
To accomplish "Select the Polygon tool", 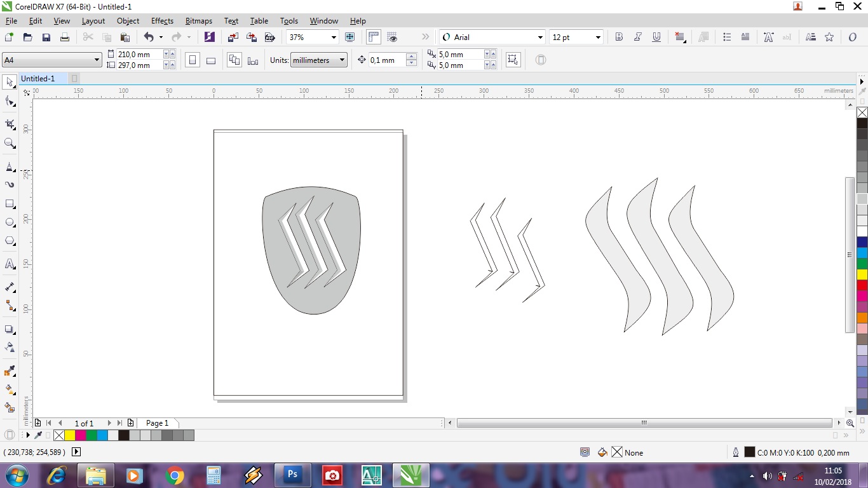I will pos(10,241).
